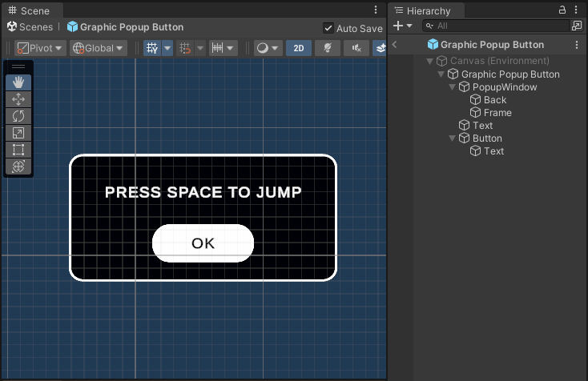This screenshot has width=588, height=381.
Task: Select the Transform tool
Action: point(18,166)
